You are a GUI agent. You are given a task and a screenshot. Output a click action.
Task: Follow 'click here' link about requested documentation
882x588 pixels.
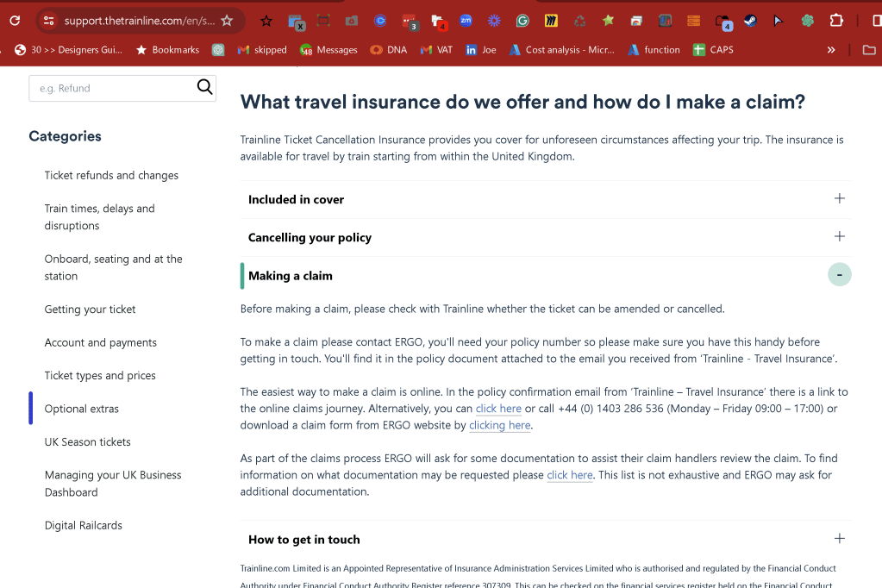tap(570, 475)
